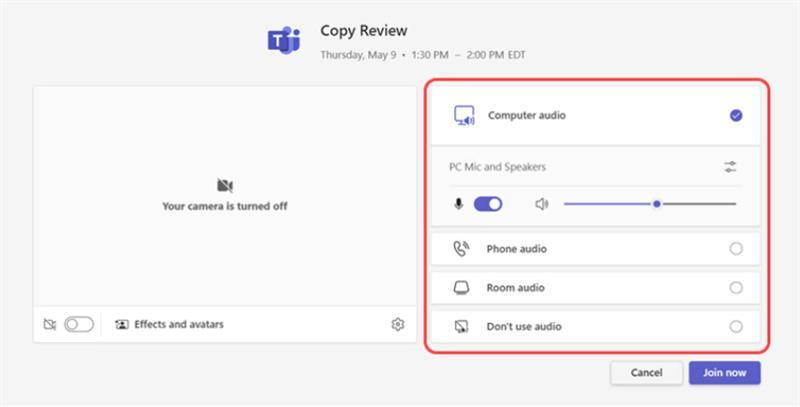
Task: Click the Don't use audio icon
Action: [x=461, y=326]
